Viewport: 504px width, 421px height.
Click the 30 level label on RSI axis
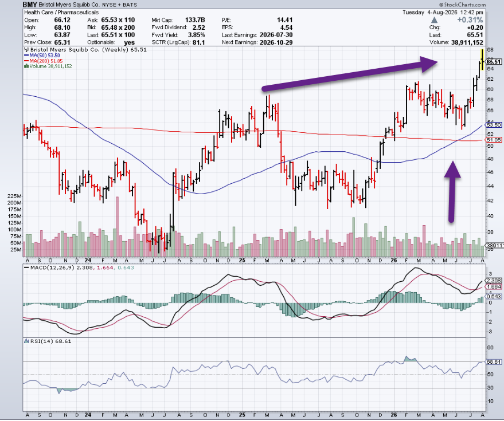coord(490,388)
